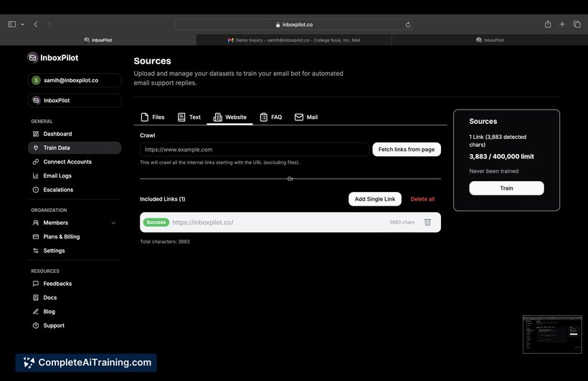588x381 pixels.
Task: Switch to the Mail tab
Action: 306,117
